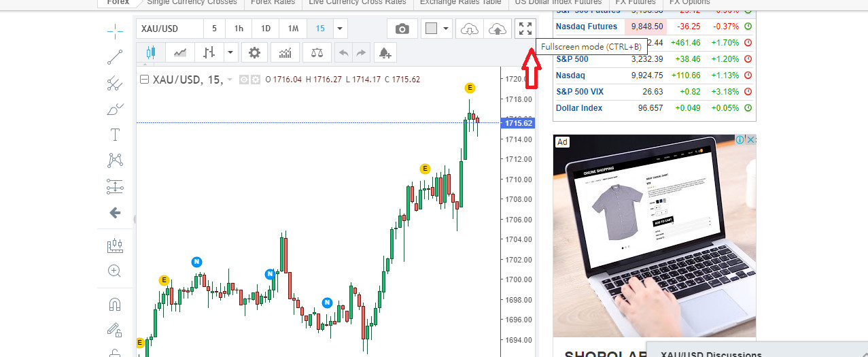This screenshot has height=357, width=868.
Task: Open series settings gear in legend
Action: point(256,80)
